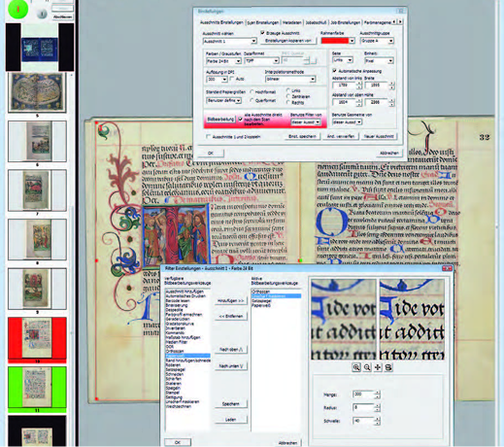Open the Auflösung in DPI dropdown
The image size is (504, 447).
[217, 80]
